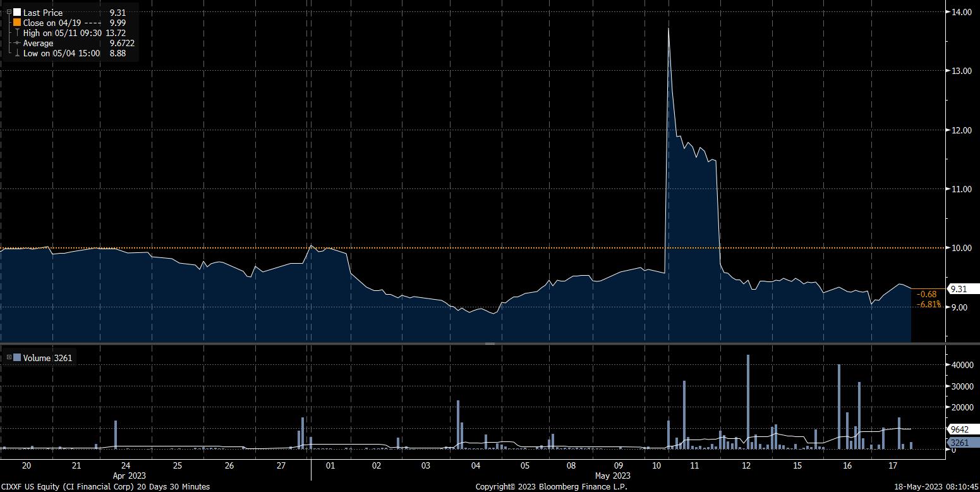Select the High marker icon in legend
This screenshot has height=492, width=980.
pyautogui.click(x=17, y=33)
